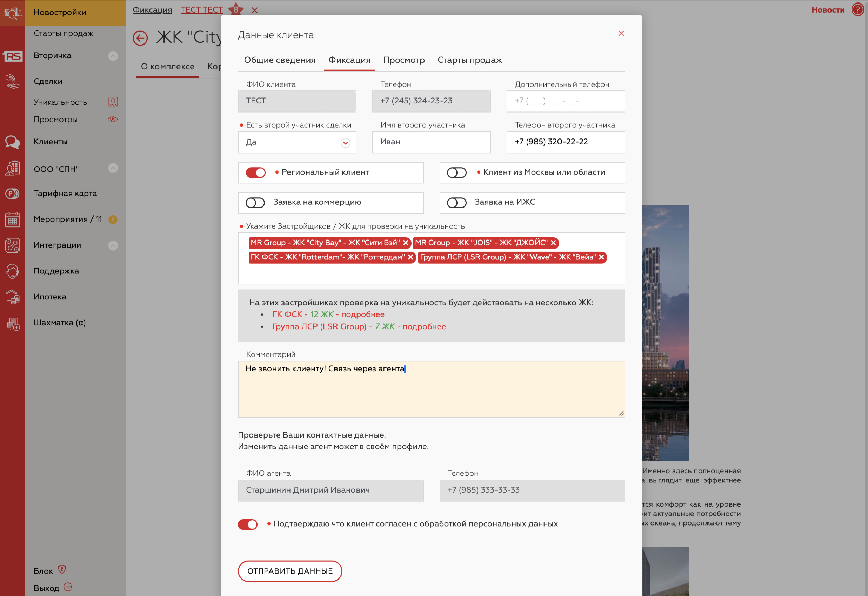The image size is (868, 596).
Task: Click the Клиенты chat bubbles sidebar icon
Action: (12, 142)
